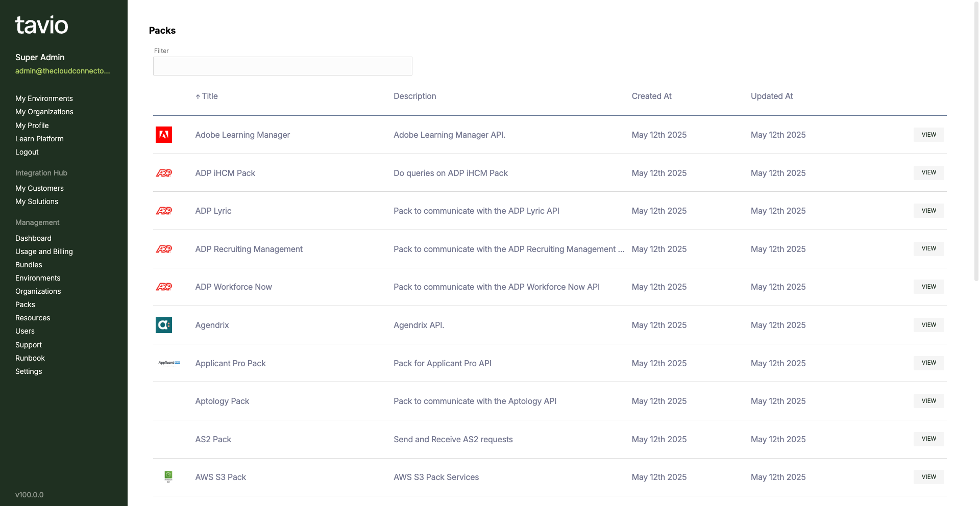View the Applicant Pro Pack
Viewport: 980px width, 506px height.
click(928, 363)
